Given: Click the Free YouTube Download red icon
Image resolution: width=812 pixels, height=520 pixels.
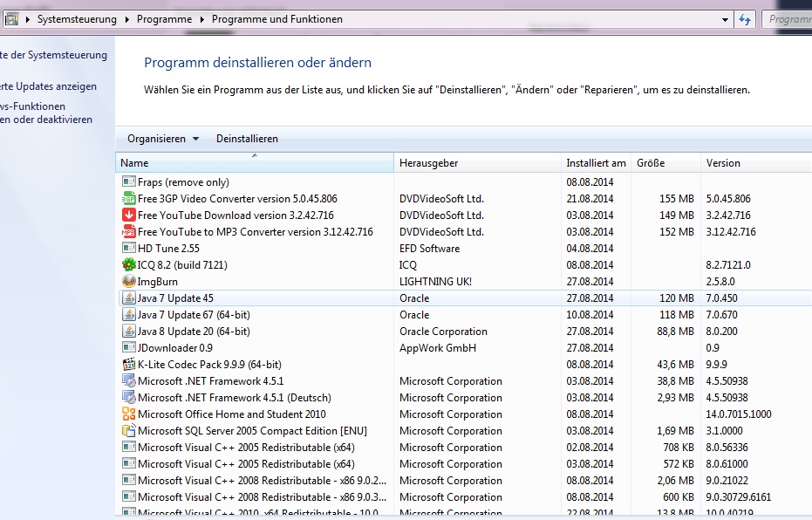Looking at the screenshot, I should 128,215.
